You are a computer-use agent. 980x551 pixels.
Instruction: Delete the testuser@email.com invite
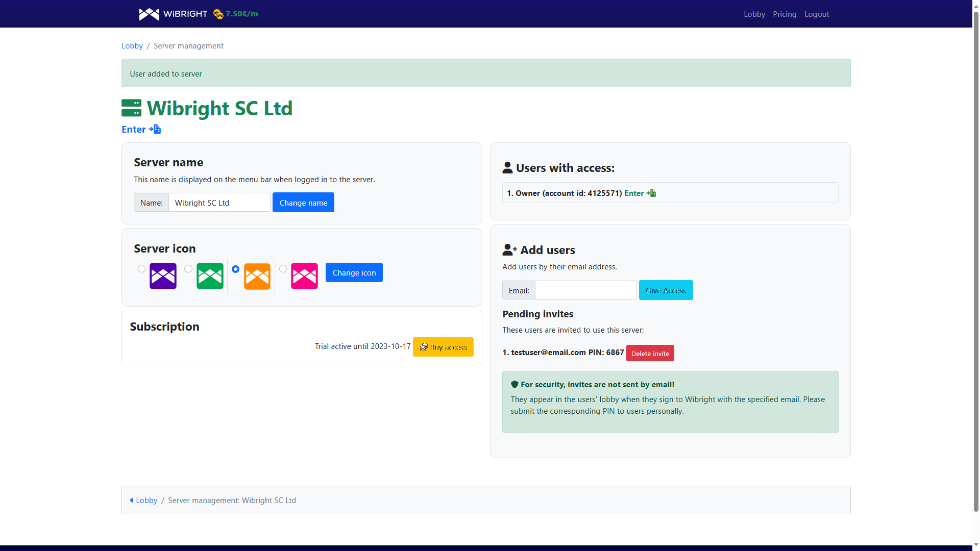click(650, 353)
